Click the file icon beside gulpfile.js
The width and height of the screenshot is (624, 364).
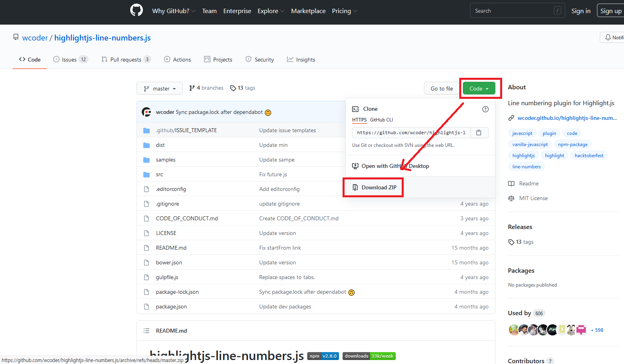pos(146,277)
